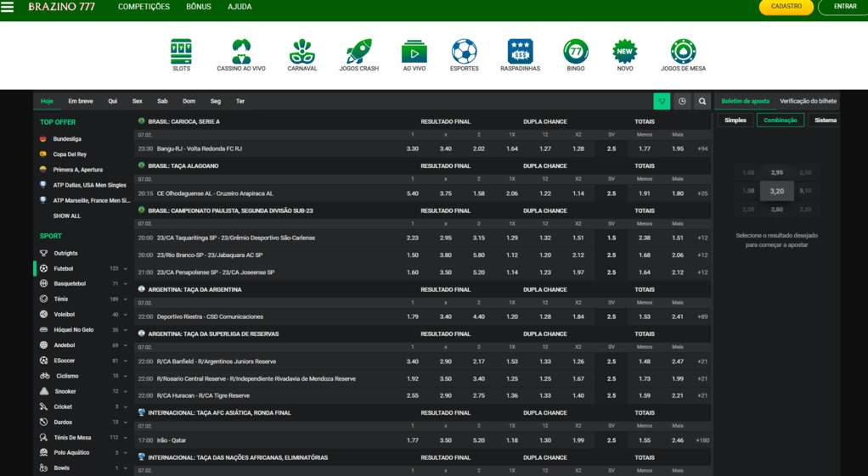868x476 pixels.
Task: Click the green trophy filter icon
Action: (662, 101)
